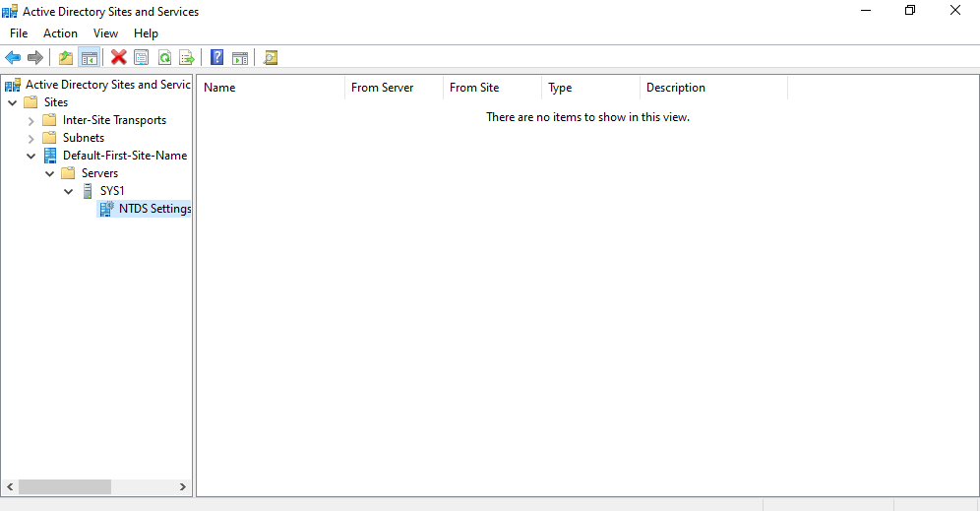The height and width of the screenshot is (511, 980).
Task: Select Active Directory Sites and Services root label
Action: tap(107, 85)
